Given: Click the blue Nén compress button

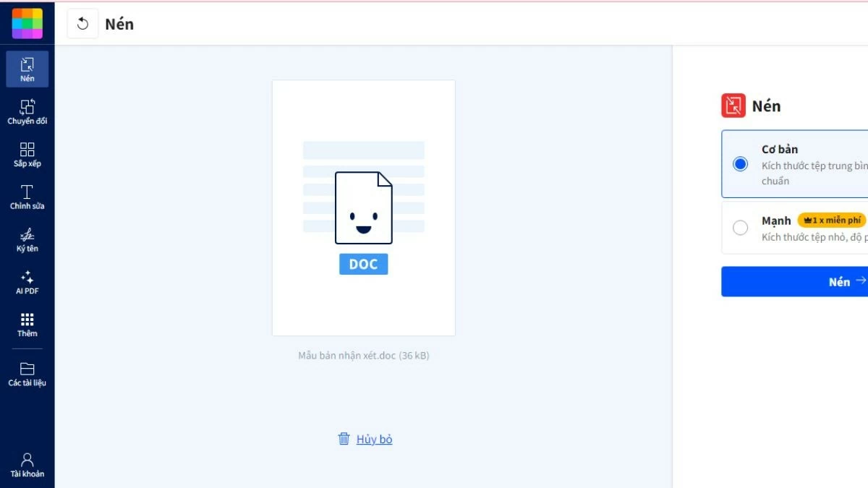Looking at the screenshot, I should 794,282.
